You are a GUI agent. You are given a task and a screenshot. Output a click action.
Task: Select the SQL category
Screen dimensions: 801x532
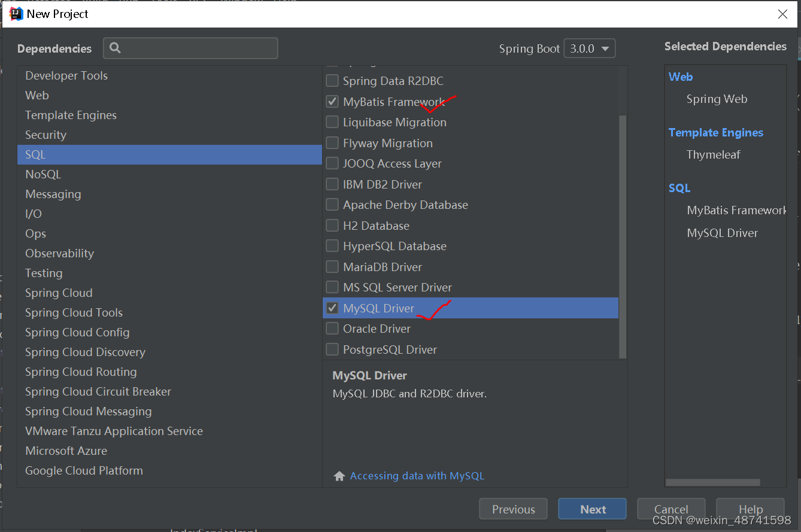169,154
